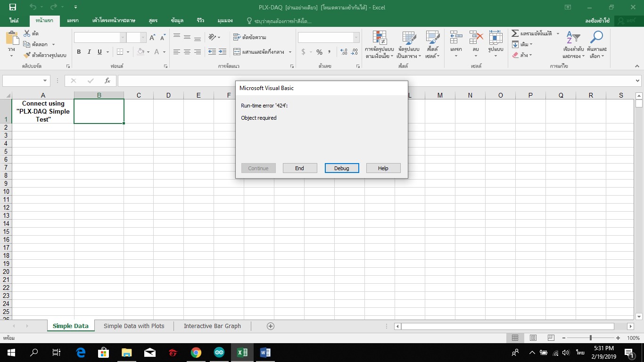Switch to Simple Data with Plots sheet
The height and width of the screenshot is (362, 644).
[134, 326]
